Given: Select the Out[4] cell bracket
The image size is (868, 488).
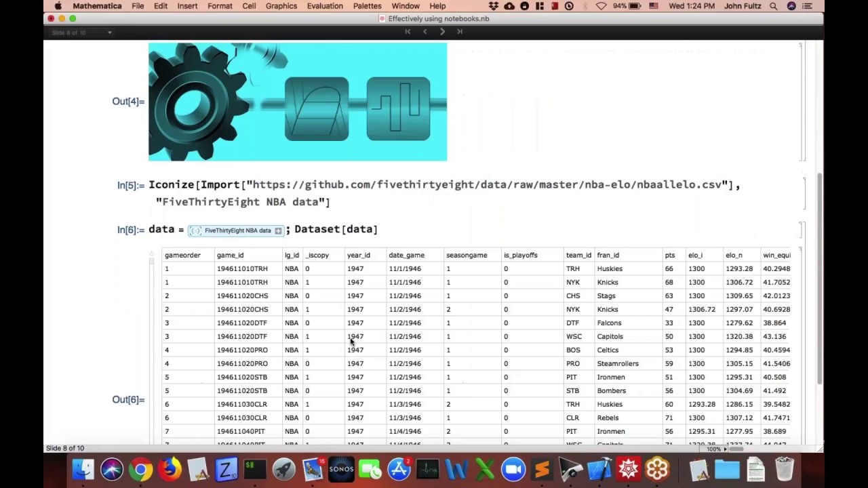Looking at the screenshot, I should coord(801,102).
